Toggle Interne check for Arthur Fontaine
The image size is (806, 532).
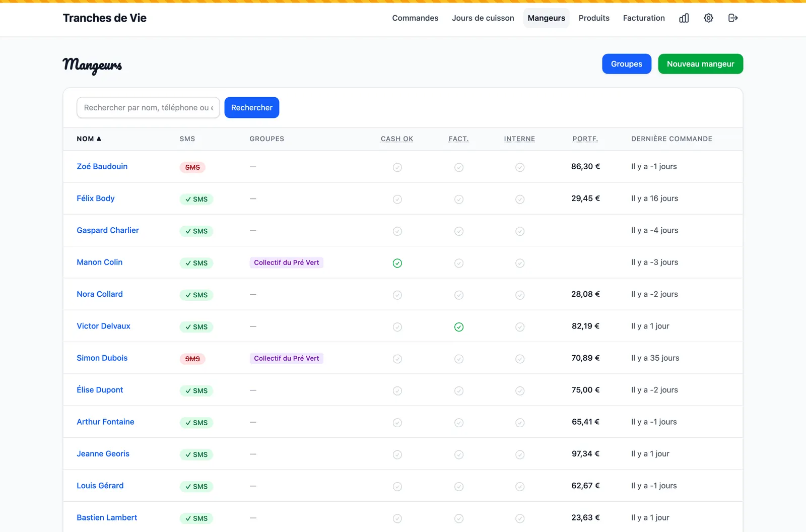(x=520, y=423)
